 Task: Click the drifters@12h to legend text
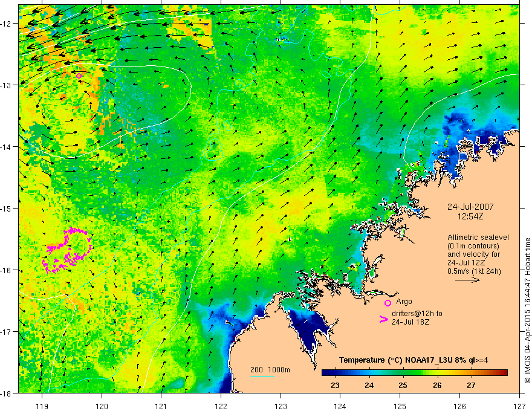pos(417,314)
